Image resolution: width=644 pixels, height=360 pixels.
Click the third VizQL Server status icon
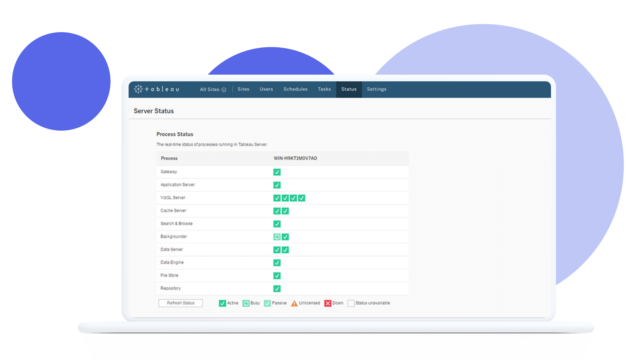pyautogui.click(x=293, y=198)
